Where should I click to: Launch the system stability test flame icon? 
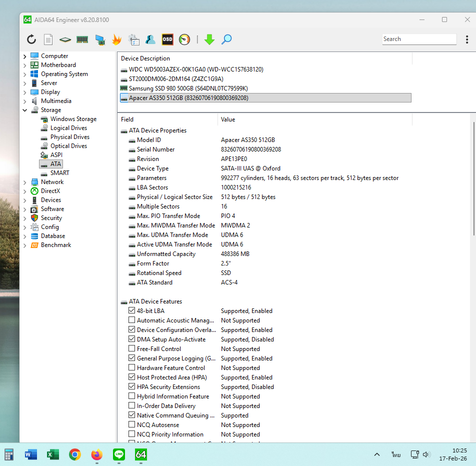[x=116, y=39]
